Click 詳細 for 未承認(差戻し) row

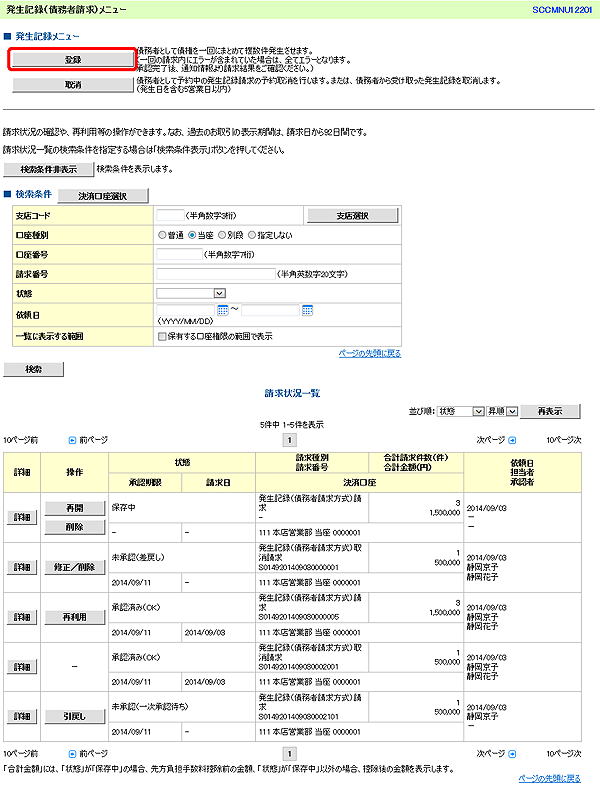pos(22,567)
